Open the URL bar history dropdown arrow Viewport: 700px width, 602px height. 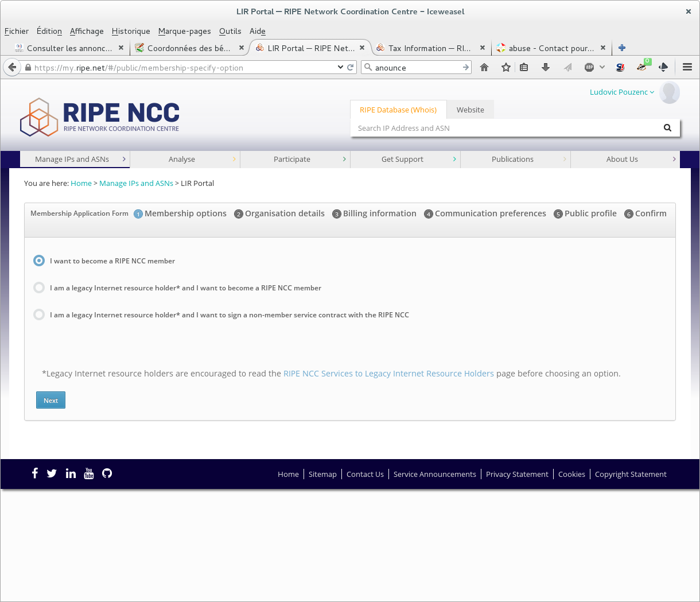(x=340, y=67)
